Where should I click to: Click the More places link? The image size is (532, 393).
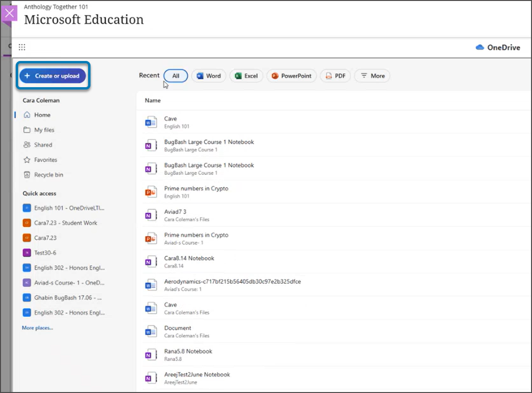37,328
